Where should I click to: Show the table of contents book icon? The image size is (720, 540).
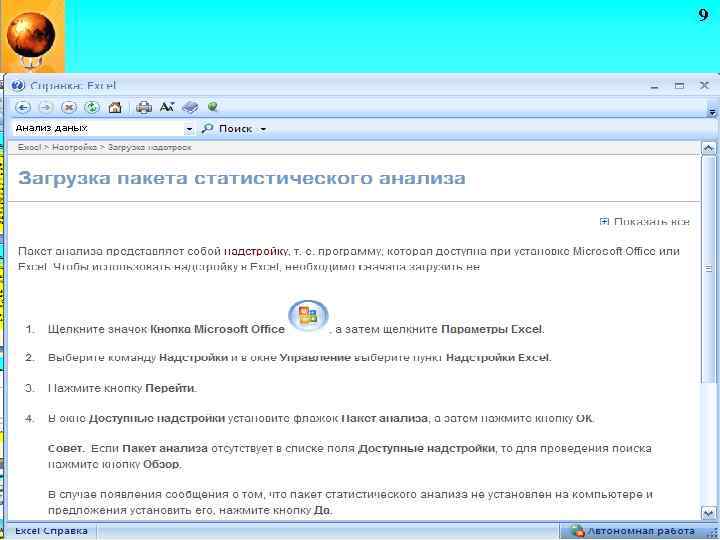[x=190, y=107]
